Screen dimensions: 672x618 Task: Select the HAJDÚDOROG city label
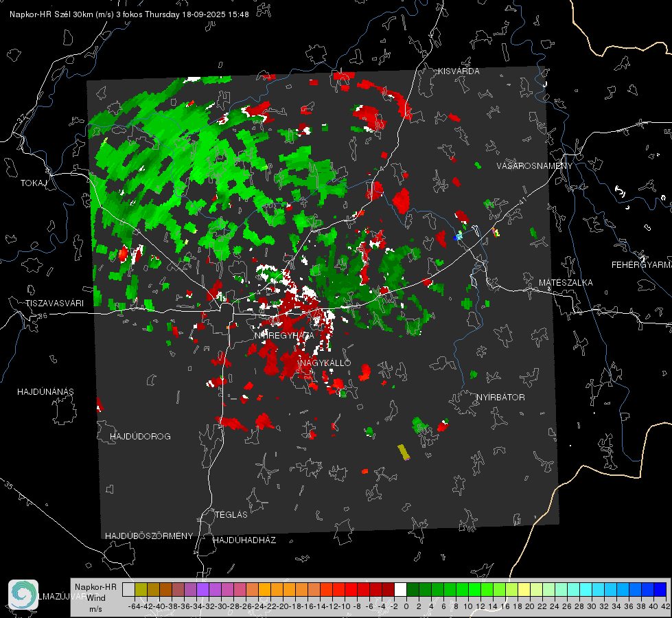click(140, 437)
